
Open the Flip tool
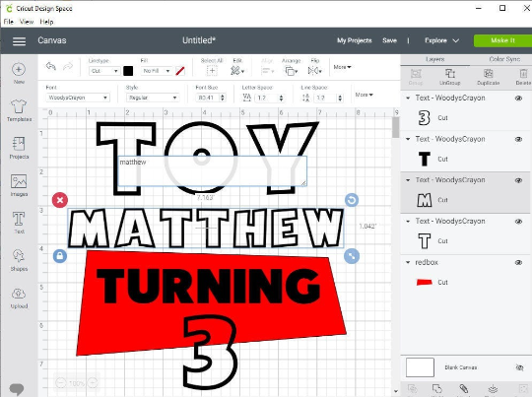click(314, 71)
